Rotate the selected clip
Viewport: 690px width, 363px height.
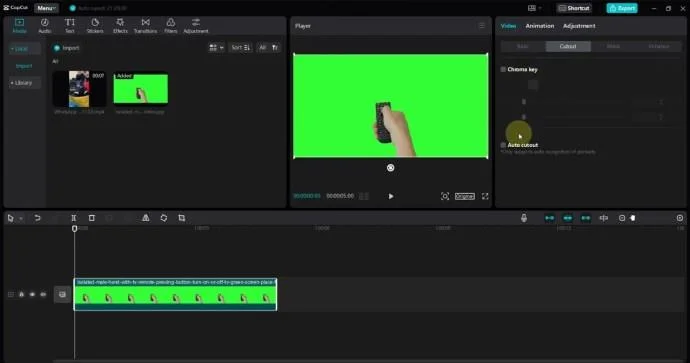click(164, 218)
